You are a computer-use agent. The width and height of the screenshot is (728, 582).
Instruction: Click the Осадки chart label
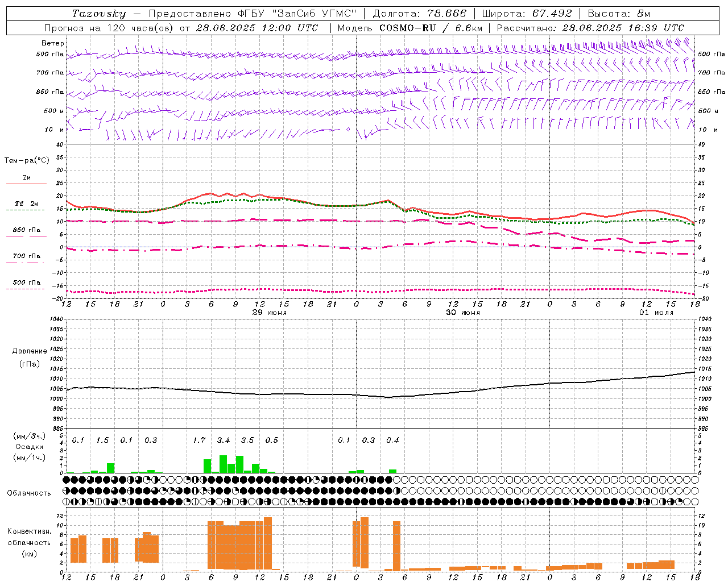30,447
